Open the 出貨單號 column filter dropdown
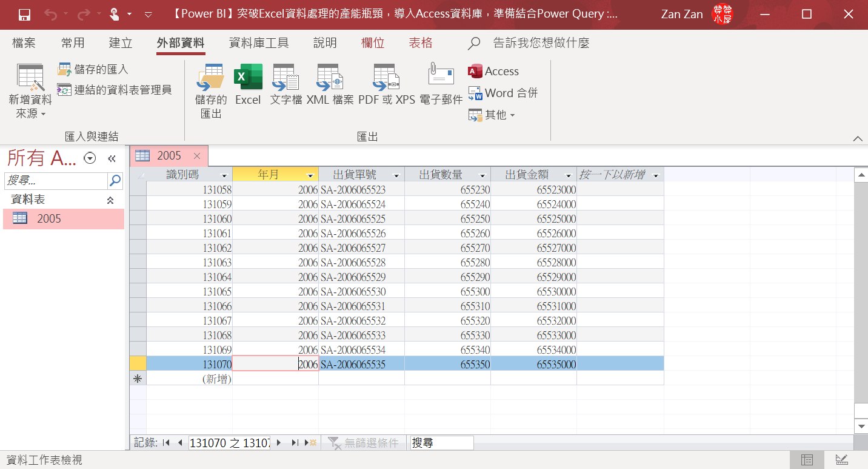The image size is (868, 469). click(x=396, y=175)
